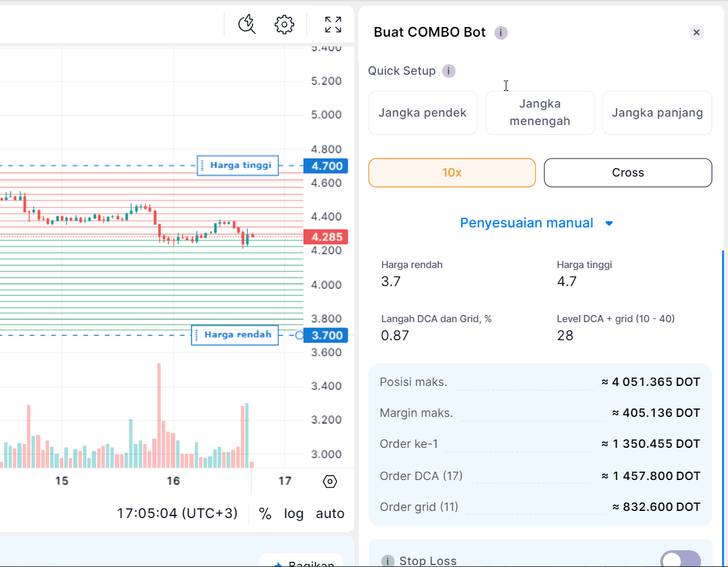Click info icon next to Buat COMBO Bot

point(501,33)
